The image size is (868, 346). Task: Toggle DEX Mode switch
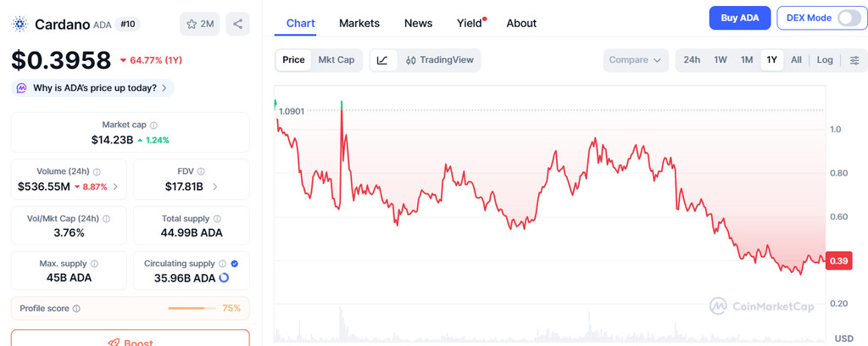tap(849, 18)
